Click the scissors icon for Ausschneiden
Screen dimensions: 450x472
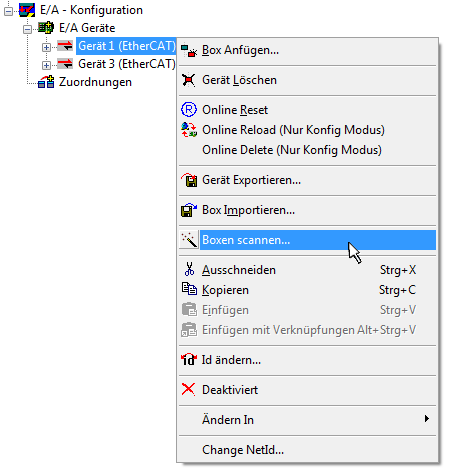coord(189,269)
